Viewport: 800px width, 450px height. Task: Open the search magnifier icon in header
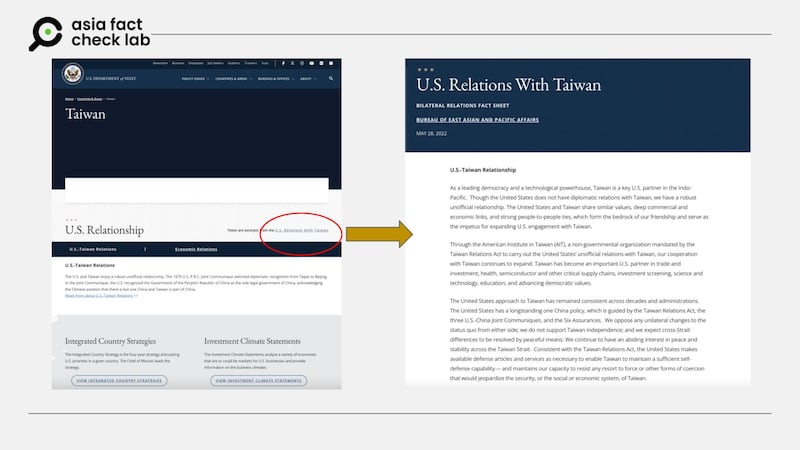tap(331, 77)
